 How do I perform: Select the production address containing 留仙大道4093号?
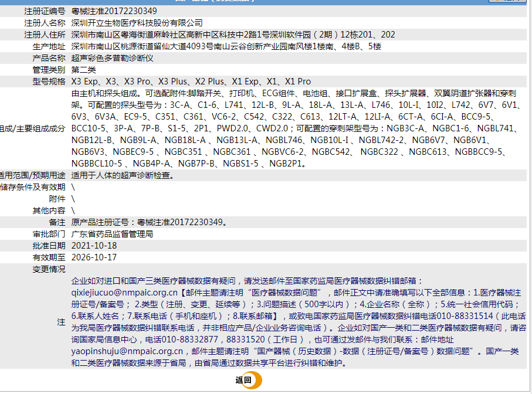(x=226, y=46)
